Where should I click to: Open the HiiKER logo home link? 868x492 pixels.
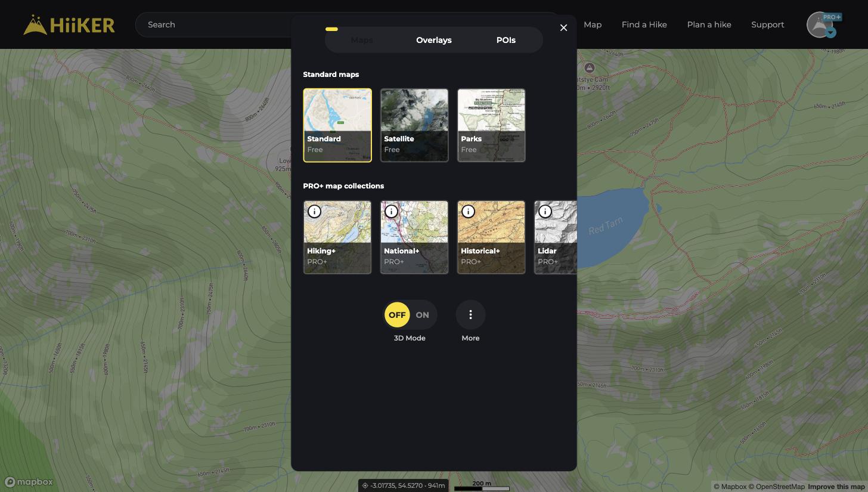[x=69, y=24]
